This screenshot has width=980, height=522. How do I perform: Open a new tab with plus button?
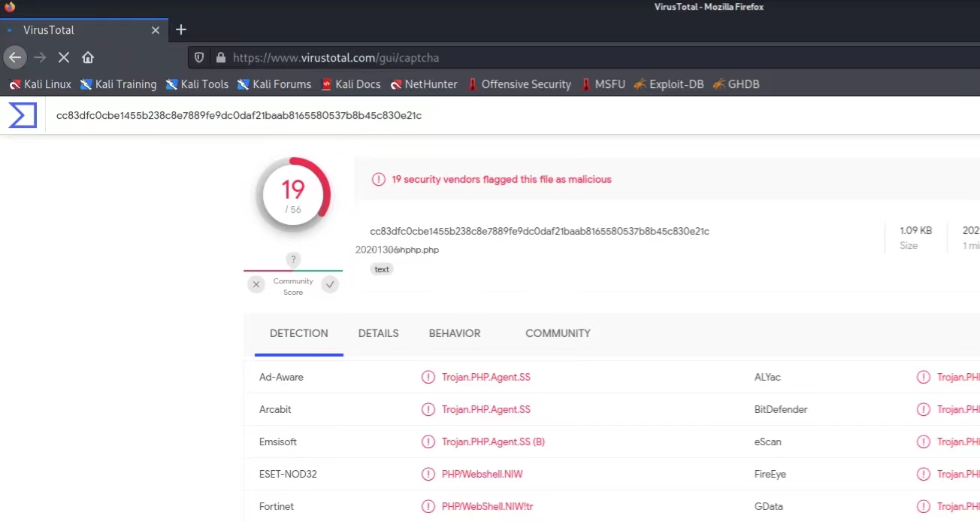[180, 30]
